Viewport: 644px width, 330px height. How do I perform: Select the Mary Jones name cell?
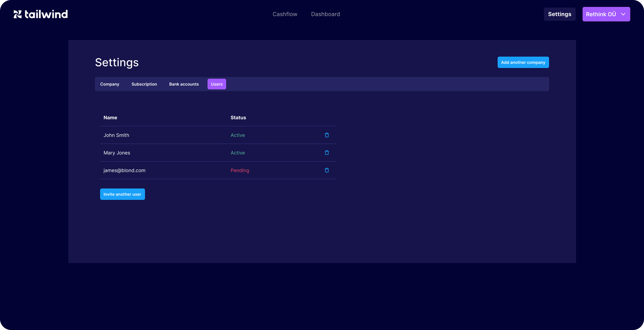[x=117, y=153]
